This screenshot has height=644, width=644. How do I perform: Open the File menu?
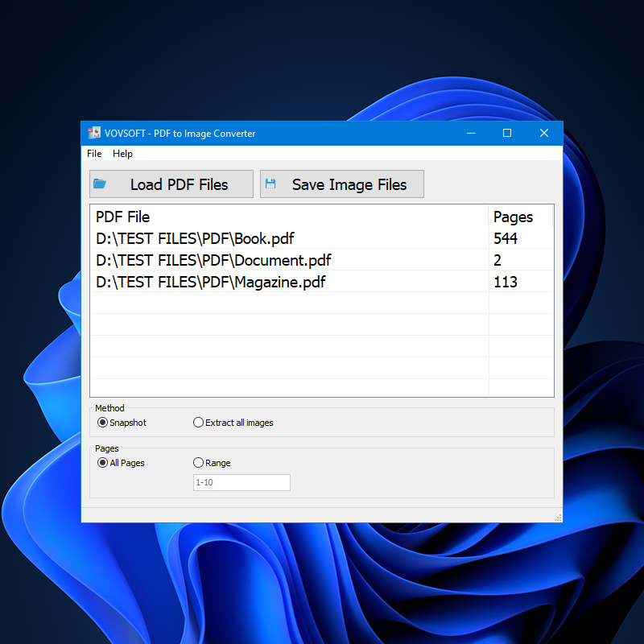[93, 154]
